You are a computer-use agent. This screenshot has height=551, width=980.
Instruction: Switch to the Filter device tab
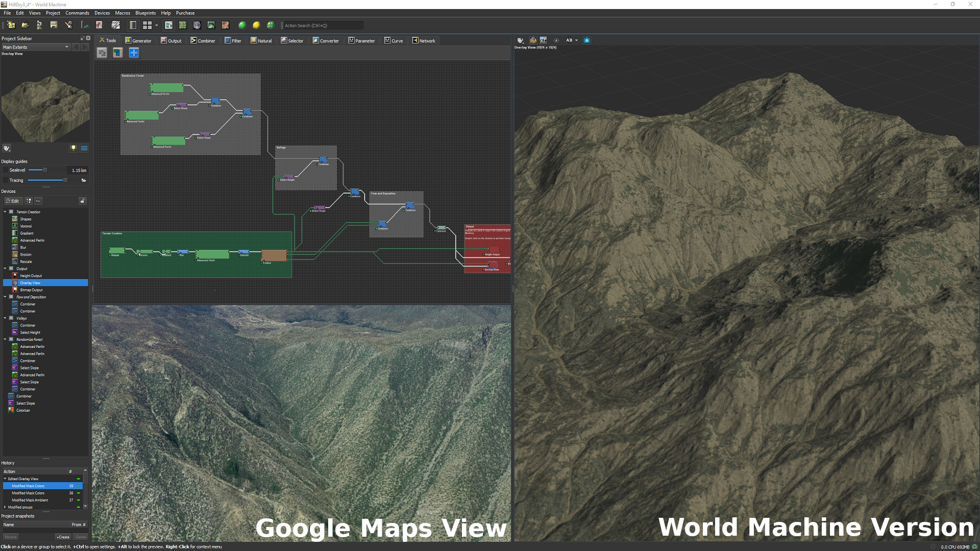tap(233, 40)
